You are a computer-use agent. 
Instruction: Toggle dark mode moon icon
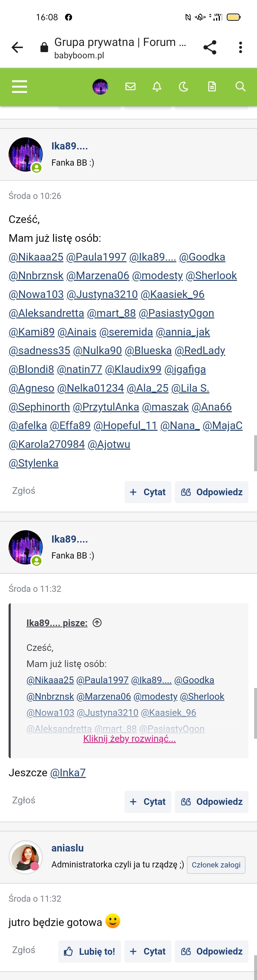click(184, 87)
